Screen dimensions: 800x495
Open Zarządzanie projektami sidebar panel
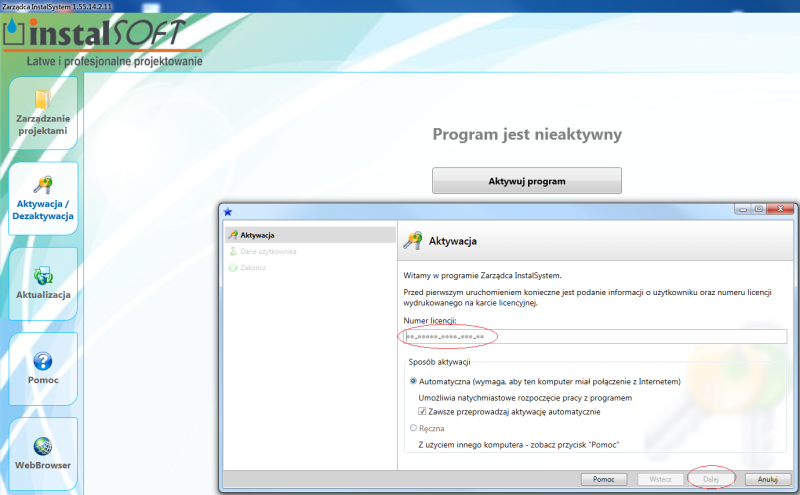tap(43, 113)
